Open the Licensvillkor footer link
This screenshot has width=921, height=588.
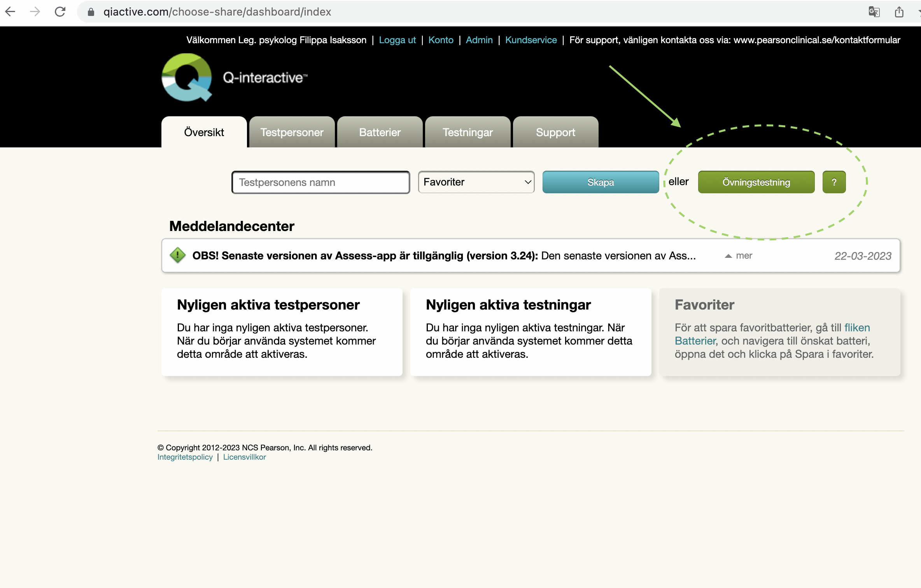[x=244, y=457]
